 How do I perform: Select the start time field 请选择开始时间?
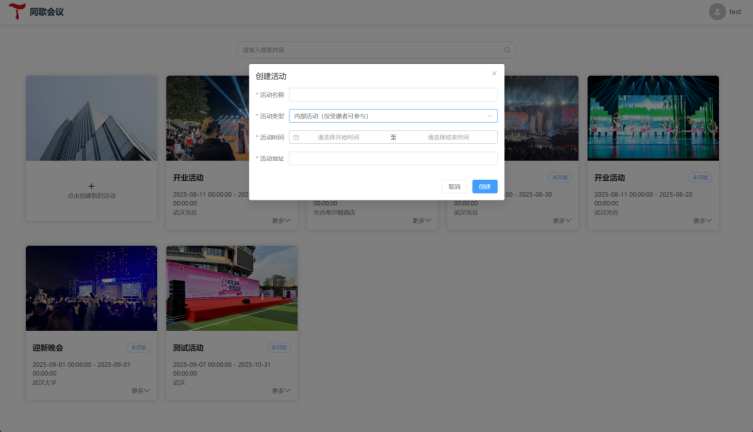coord(338,137)
